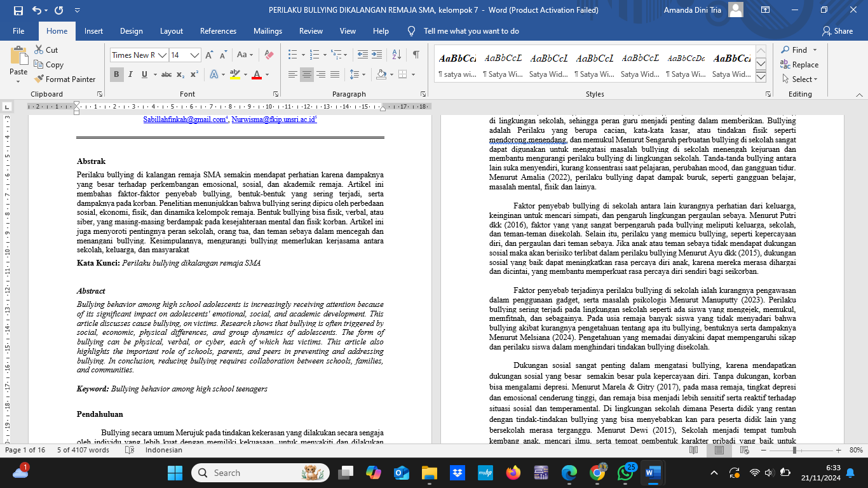Open line spacing options
This screenshot has width=868, height=488.
click(359, 74)
